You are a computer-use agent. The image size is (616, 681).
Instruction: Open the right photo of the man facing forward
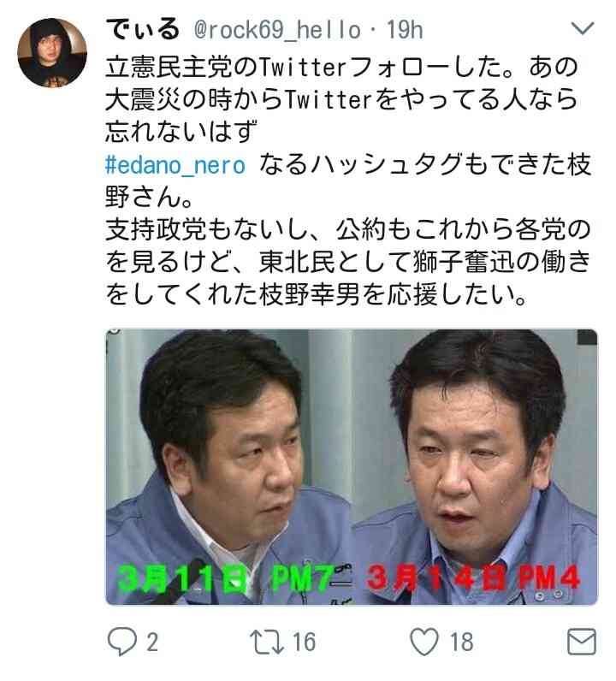tap(475, 467)
